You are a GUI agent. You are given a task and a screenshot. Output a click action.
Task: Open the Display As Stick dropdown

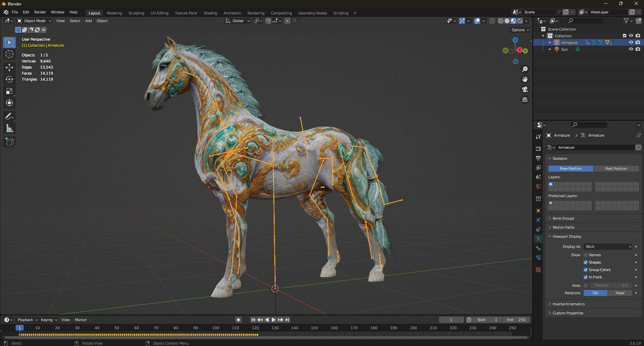(608, 246)
